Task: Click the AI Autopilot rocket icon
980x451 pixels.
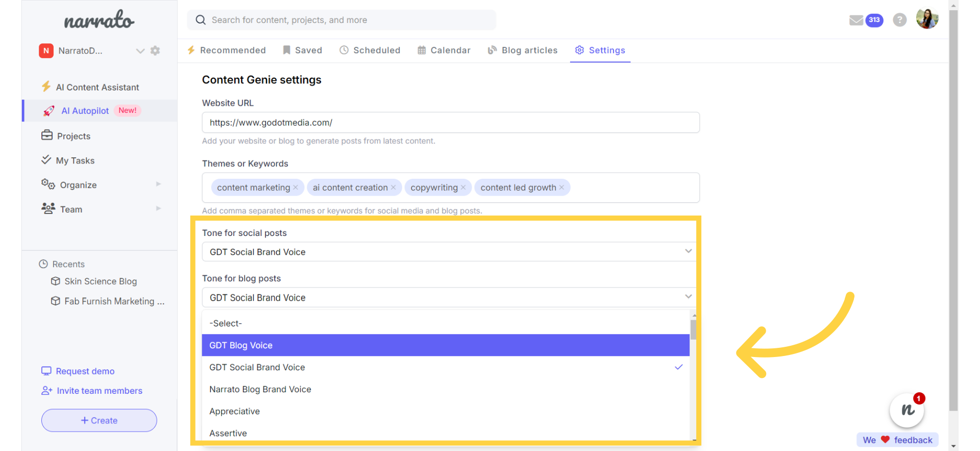Action: [x=49, y=111]
